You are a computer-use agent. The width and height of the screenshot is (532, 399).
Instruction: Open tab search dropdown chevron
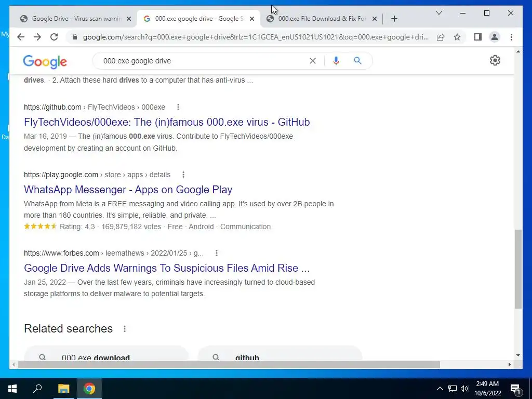[x=438, y=13]
